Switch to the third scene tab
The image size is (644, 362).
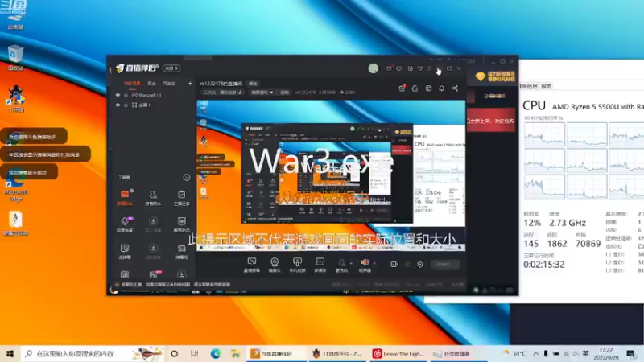169,84
